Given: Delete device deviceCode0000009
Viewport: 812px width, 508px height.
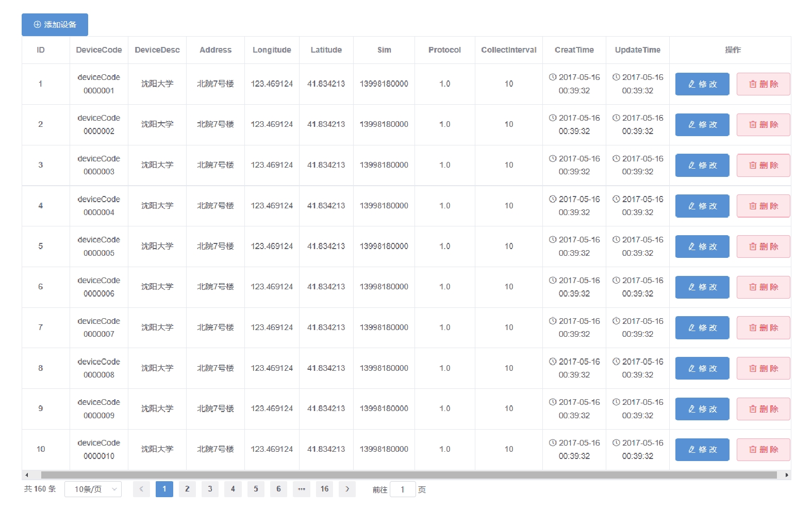Looking at the screenshot, I should point(764,409).
